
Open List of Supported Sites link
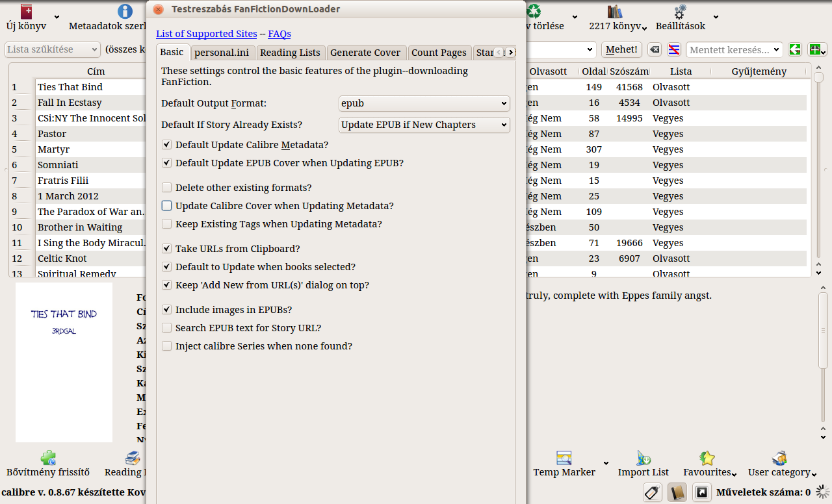coord(207,34)
